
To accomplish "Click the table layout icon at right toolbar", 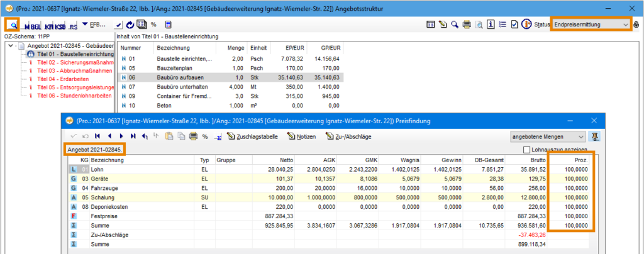I will point(431,25).
